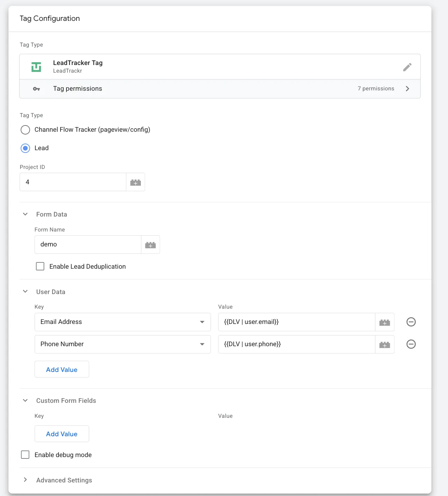Collapse the Custom Form Fields section
448x496 pixels.
25,400
